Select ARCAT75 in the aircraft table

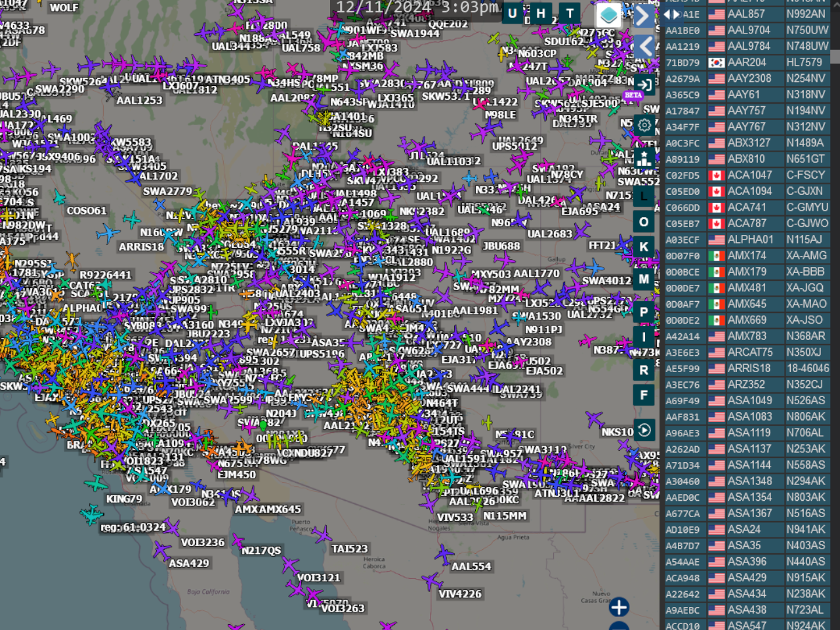pyautogui.click(x=750, y=352)
